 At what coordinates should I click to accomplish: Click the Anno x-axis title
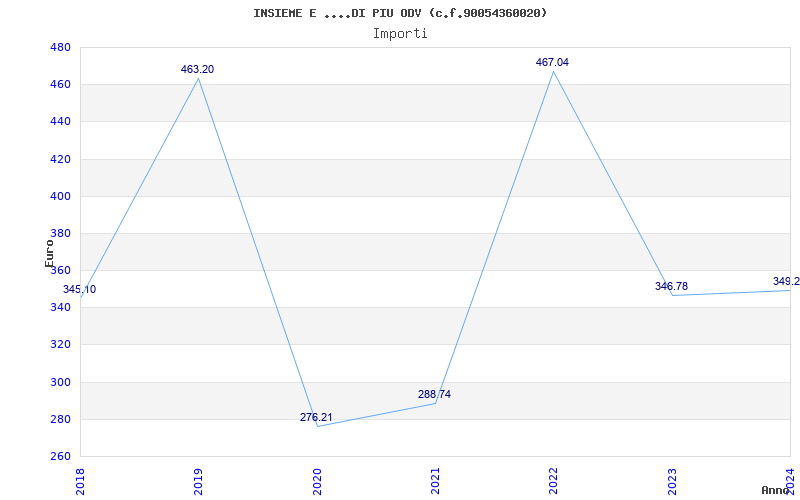[x=776, y=490]
